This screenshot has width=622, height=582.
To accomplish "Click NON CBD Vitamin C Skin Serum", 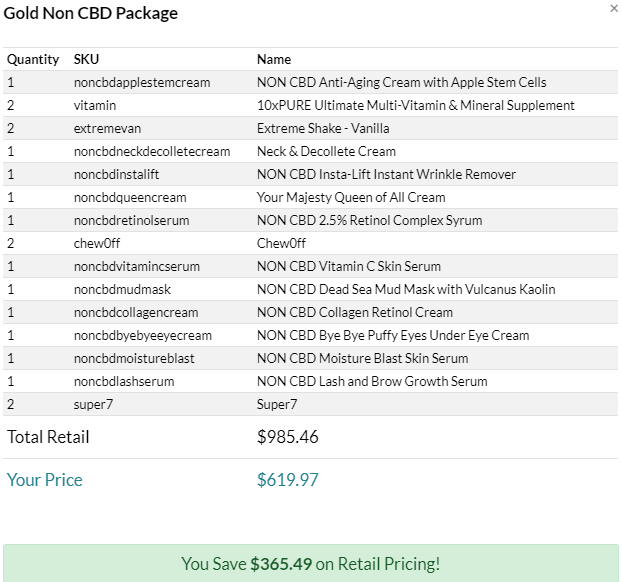I will [x=349, y=267].
